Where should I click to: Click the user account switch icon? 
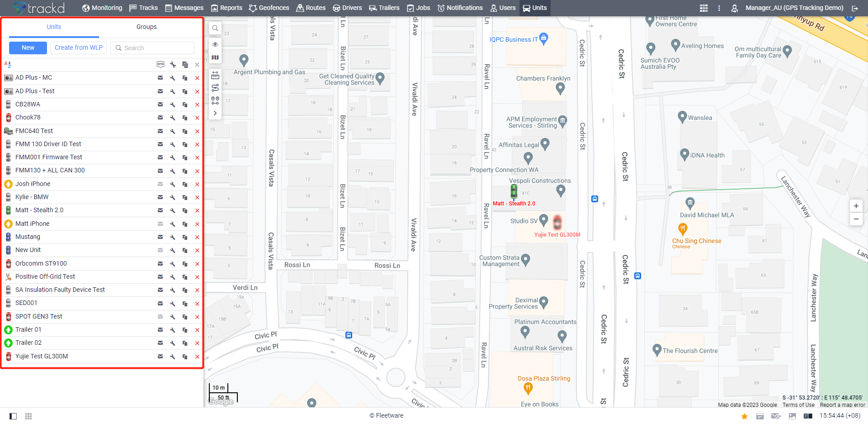tap(735, 8)
